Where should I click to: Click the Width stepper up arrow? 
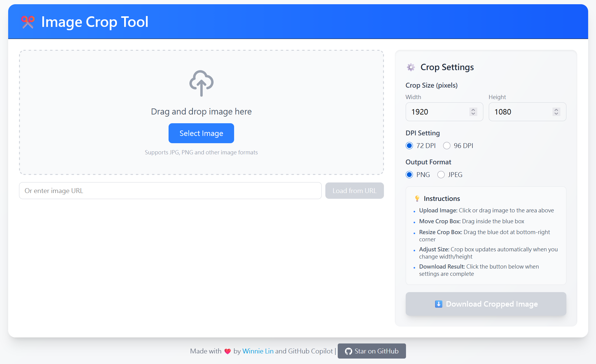click(473, 110)
